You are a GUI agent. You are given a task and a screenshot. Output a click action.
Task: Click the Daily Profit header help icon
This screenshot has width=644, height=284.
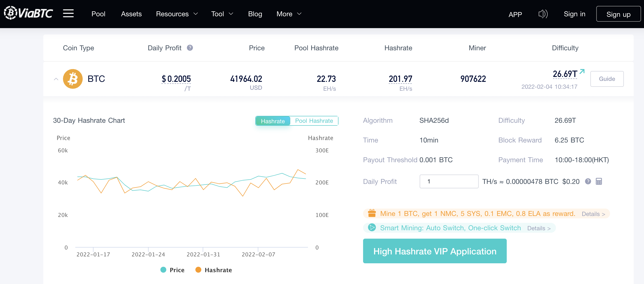click(190, 48)
